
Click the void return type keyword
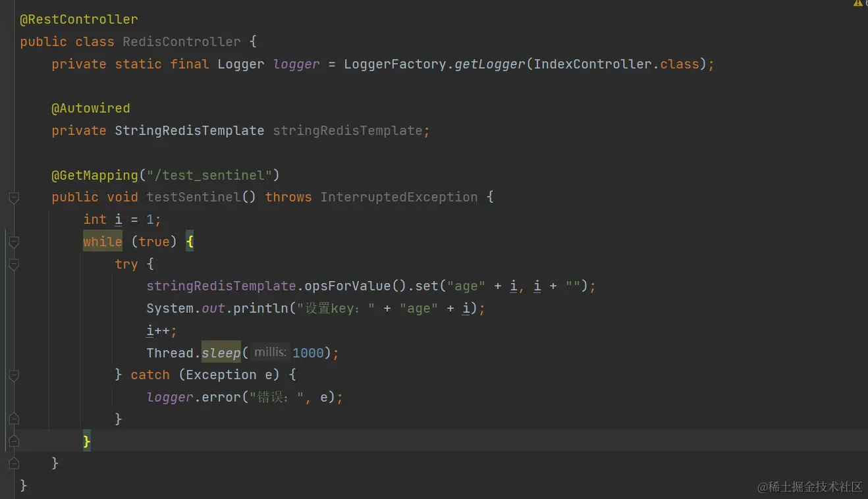(x=122, y=197)
